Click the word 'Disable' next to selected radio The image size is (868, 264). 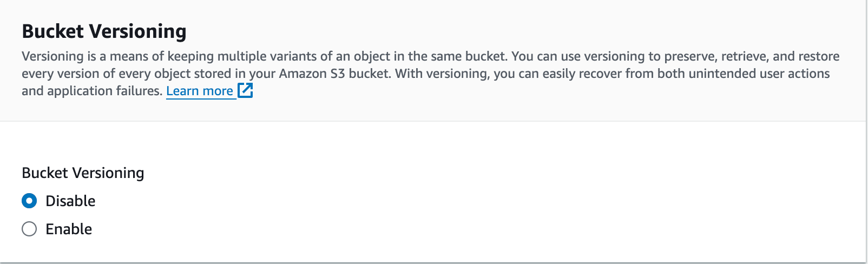pos(70,201)
